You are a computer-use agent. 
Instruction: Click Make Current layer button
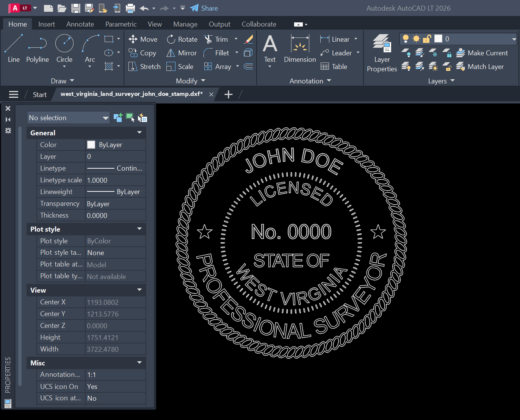coord(482,53)
